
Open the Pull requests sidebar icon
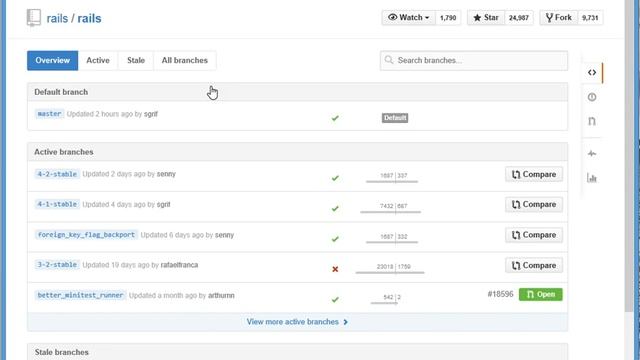tap(592, 121)
